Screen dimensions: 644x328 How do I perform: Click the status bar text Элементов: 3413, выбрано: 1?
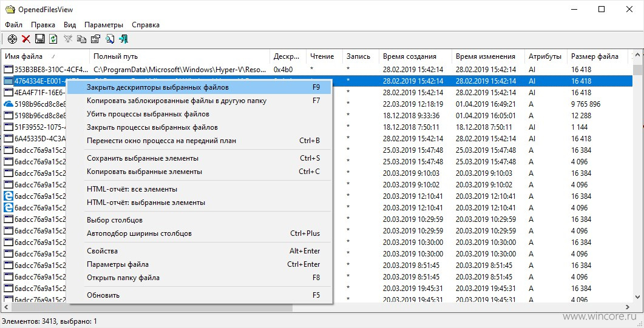tap(49, 321)
